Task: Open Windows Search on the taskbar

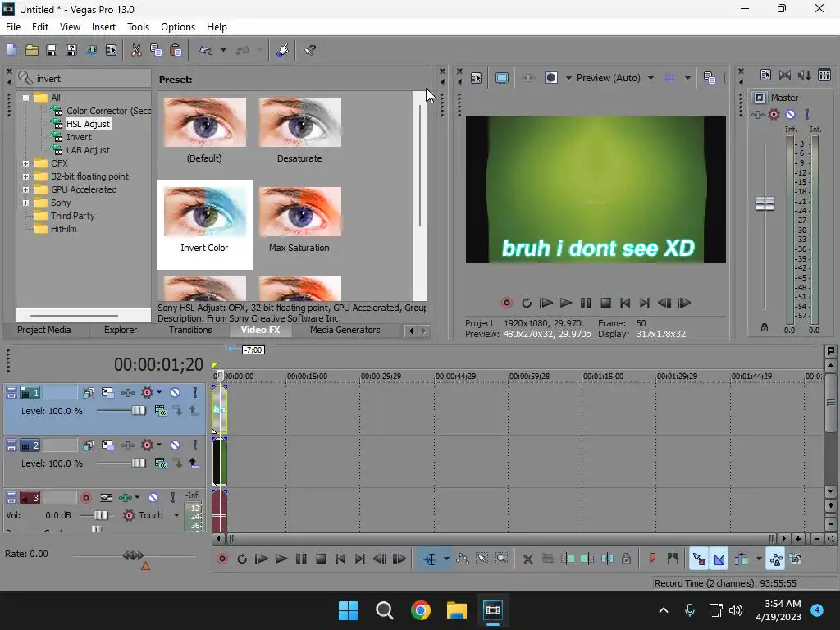Action: 384,610
